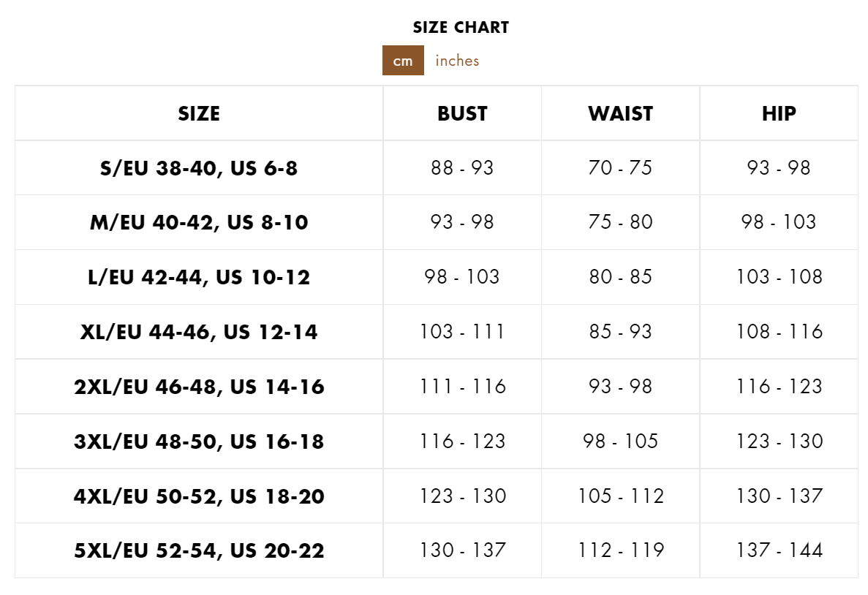
Task: Click the BUST column header
Action: 462,113
